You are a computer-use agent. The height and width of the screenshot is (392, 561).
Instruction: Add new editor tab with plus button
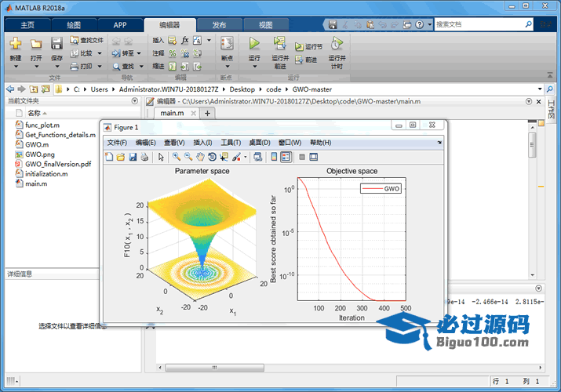pos(207,113)
